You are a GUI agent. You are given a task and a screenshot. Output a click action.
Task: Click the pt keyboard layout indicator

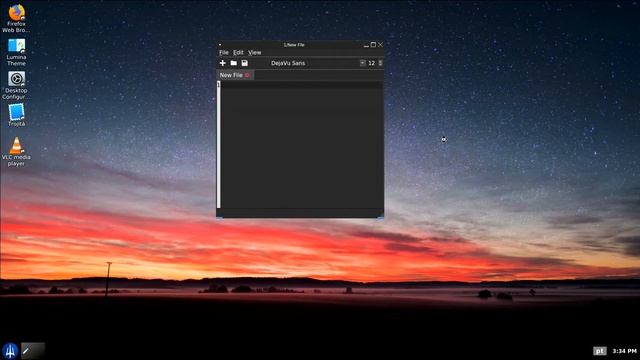(600, 351)
